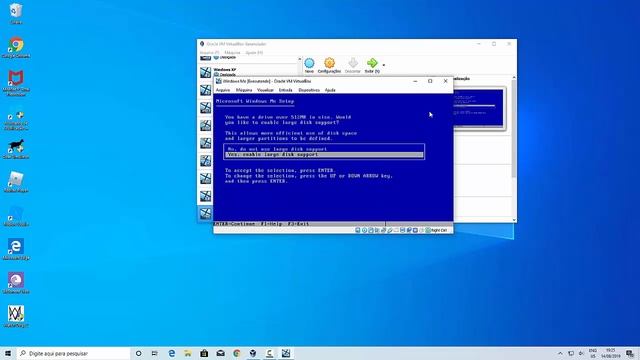
Task: Click the green Iniciar arrow icon
Action: point(372,63)
